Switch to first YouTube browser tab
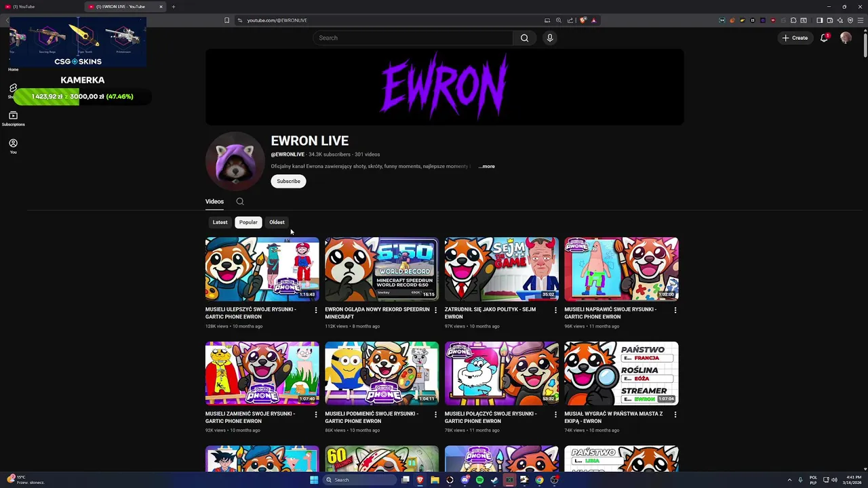Screen dimensions: 868x488 (x=41, y=7)
